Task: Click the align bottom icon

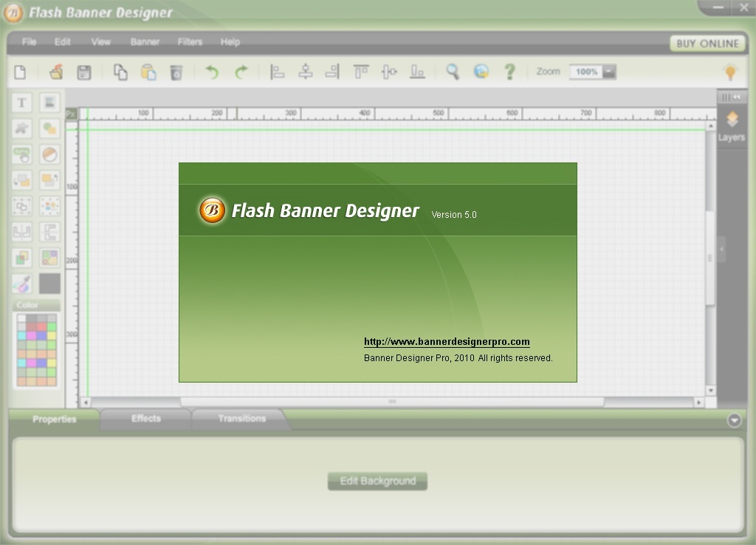Action: [x=419, y=72]
